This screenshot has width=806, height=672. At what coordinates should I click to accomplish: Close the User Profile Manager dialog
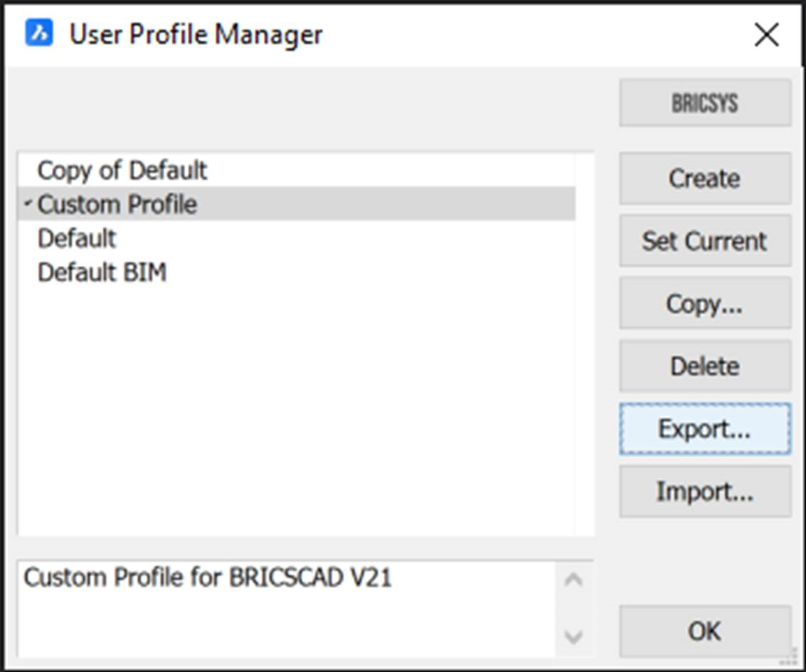(x=766, y=34)
